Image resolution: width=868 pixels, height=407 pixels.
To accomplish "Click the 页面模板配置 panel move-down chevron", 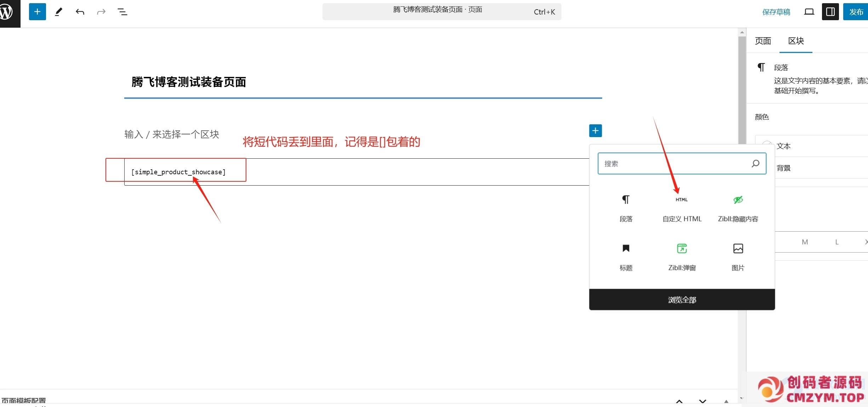I will 703,401.
